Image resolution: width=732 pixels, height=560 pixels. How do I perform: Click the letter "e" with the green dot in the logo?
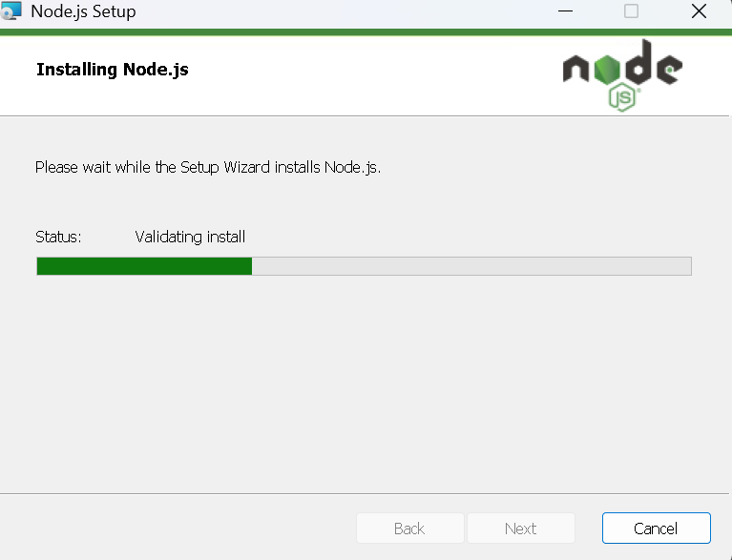pos(669,70)
